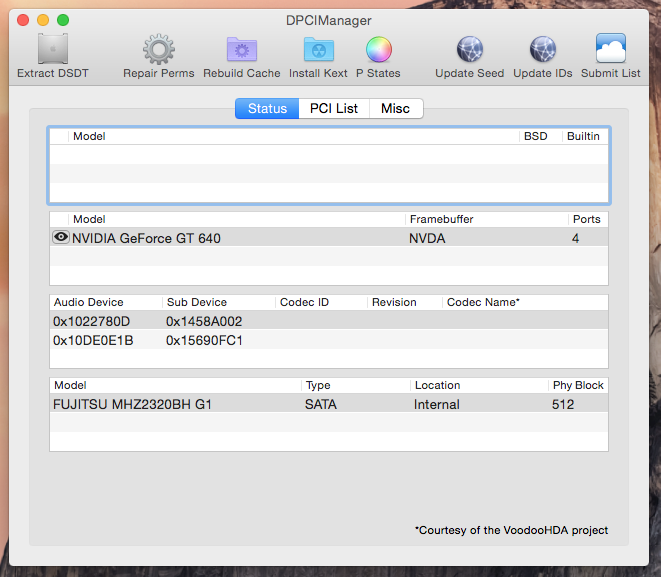Click the Location column header

[x=437, y=385]
